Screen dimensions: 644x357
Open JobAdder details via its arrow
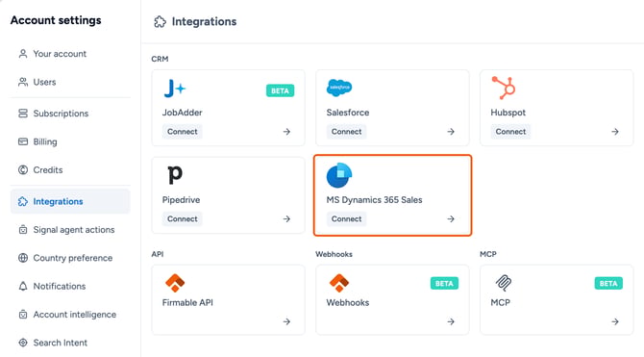(x=286, y=132)
